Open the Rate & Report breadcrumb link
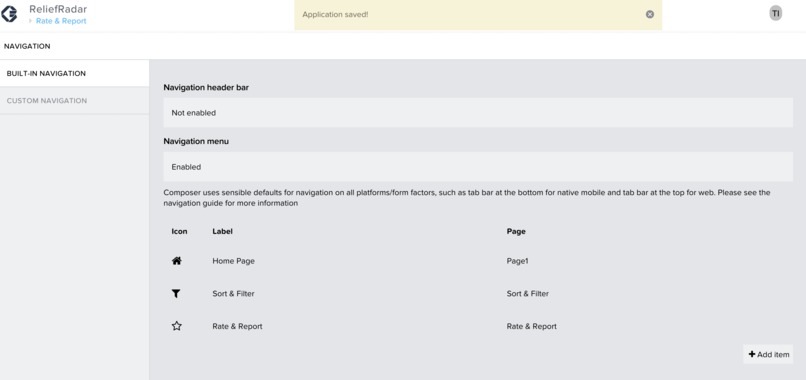Image resolution: width=806 pixels, height=380 pixels. tap(61, 21)
